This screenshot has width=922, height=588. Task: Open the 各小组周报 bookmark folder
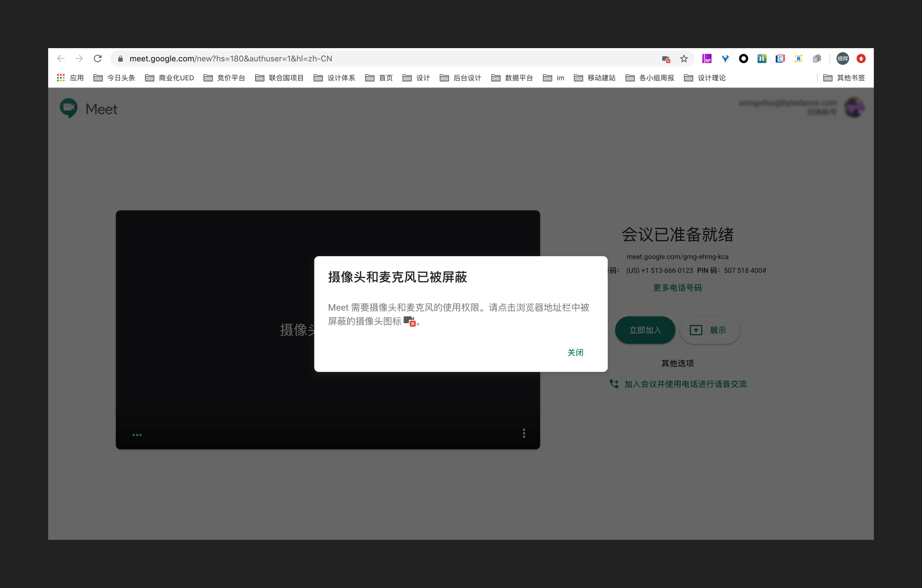tap(650, 78)
